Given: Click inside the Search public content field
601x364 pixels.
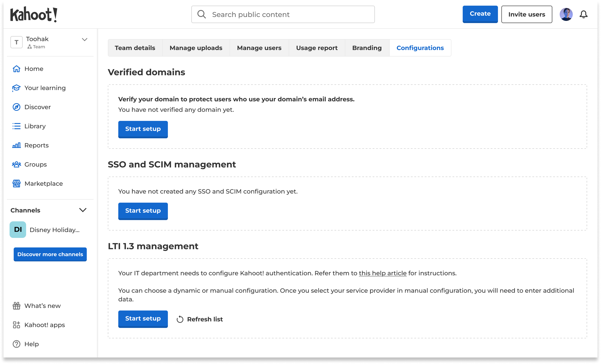Looking at the screenshot, I should coord(283,14).
